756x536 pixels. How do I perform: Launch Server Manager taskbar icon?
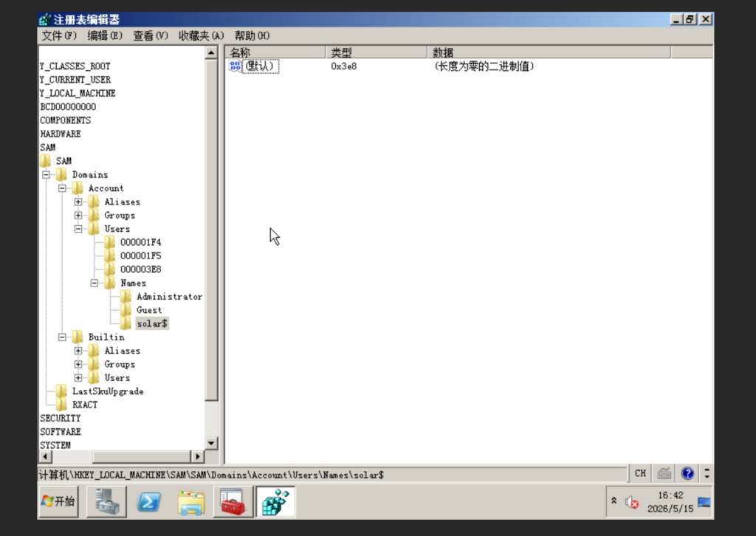point(106,502)
